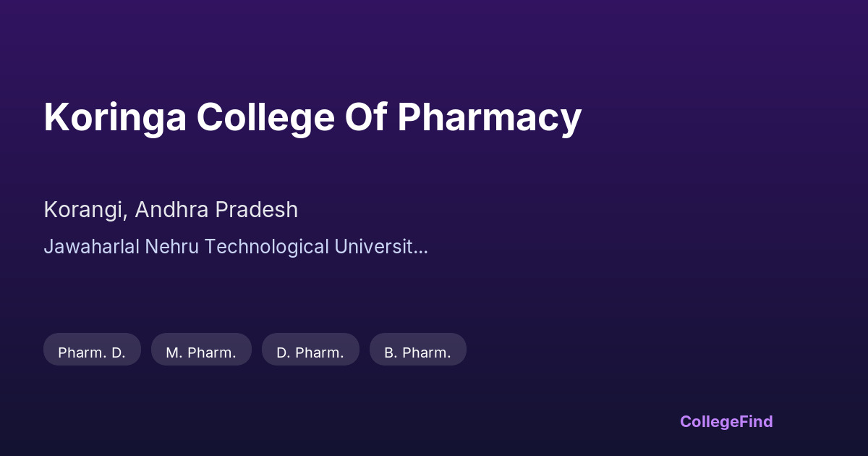Click the word Koringa in the title
Viewport: 868px width, 456px height.
(x=113, y=117)
